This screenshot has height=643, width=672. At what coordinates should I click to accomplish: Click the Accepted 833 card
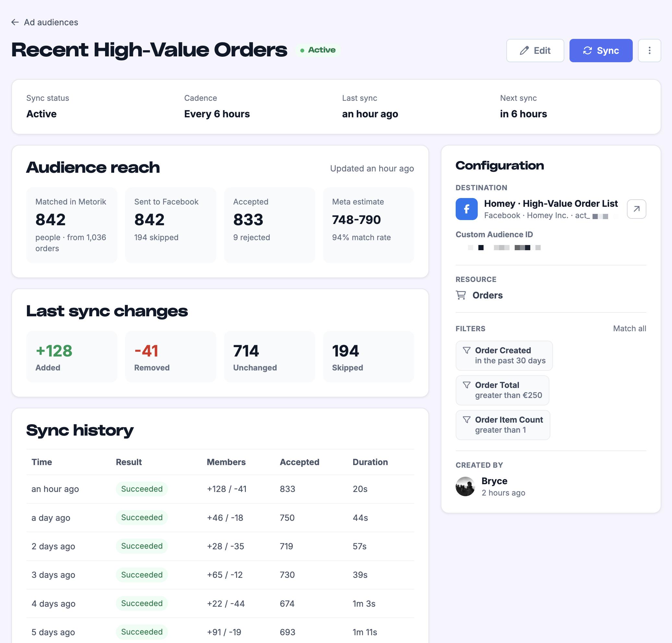[270, 225]
